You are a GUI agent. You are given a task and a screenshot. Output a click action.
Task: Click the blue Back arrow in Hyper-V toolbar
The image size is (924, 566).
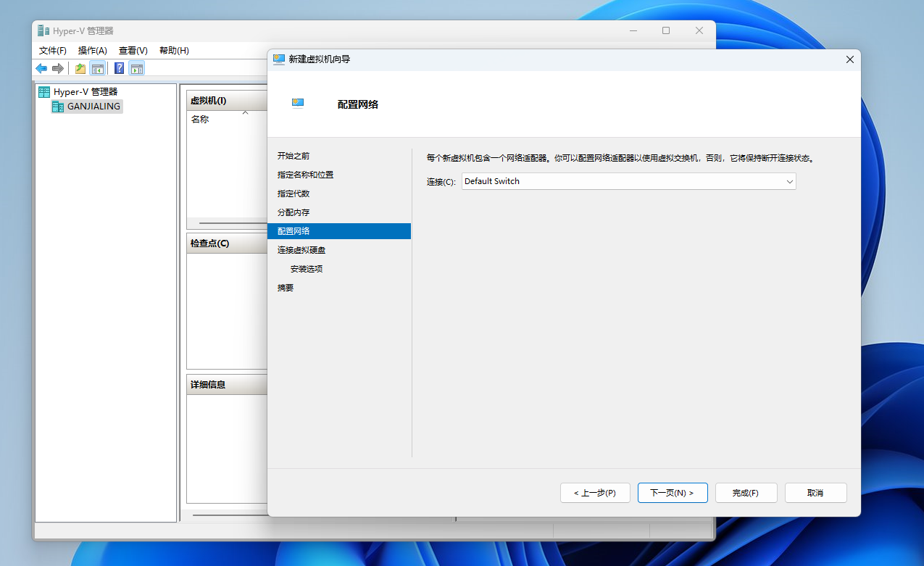[x=41, y=68]
